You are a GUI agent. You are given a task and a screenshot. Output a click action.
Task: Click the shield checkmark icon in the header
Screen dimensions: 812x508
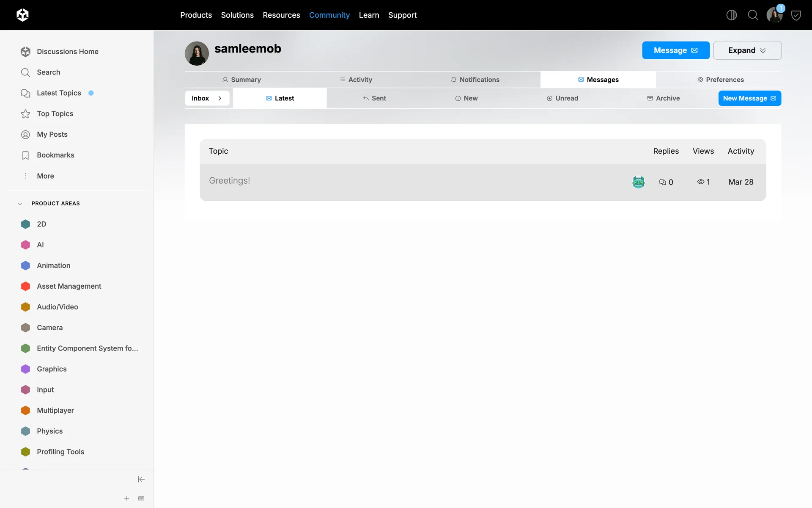tap(796, 16)
